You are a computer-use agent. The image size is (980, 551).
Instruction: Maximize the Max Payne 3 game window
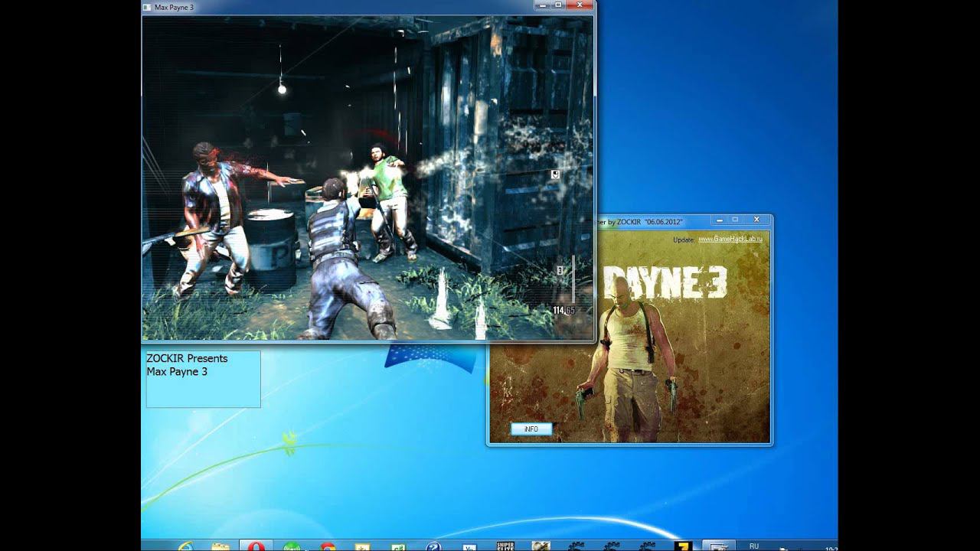558,5
